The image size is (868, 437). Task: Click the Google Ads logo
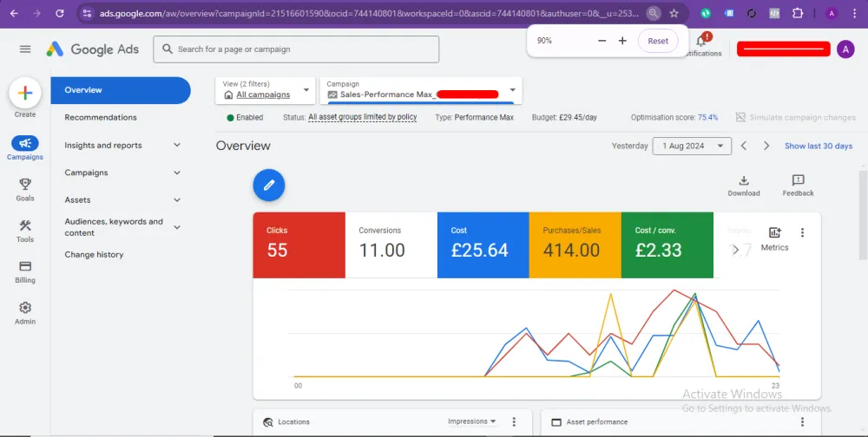pos(93,49)
